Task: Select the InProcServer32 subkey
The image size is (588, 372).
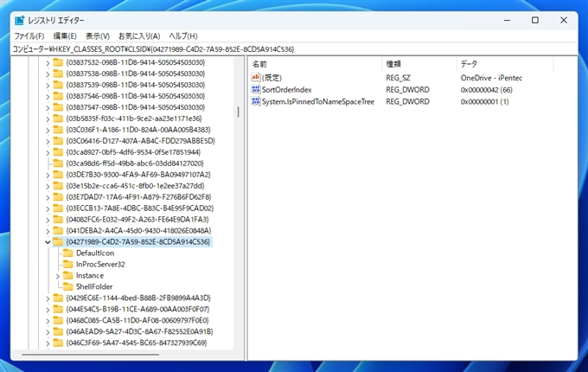Action: (x=100, y=265)
